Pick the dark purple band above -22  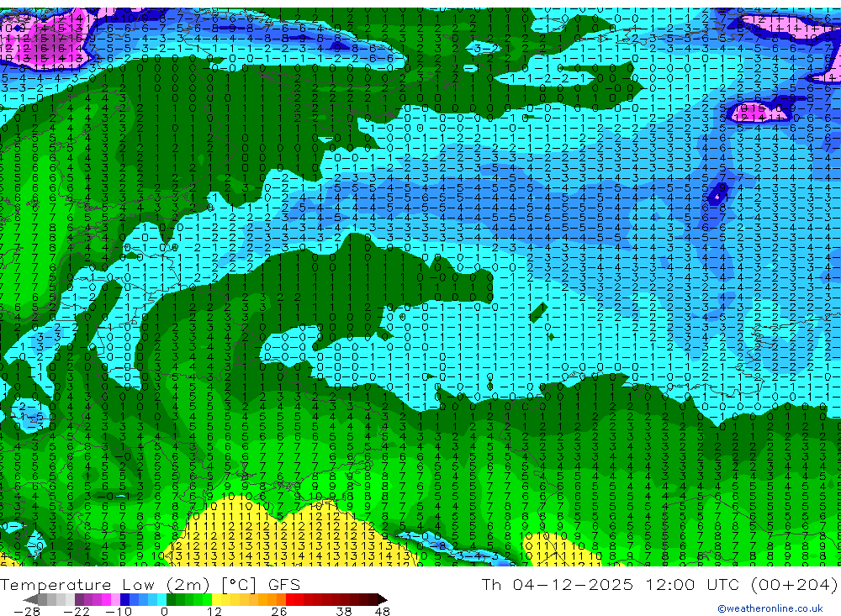79,599
